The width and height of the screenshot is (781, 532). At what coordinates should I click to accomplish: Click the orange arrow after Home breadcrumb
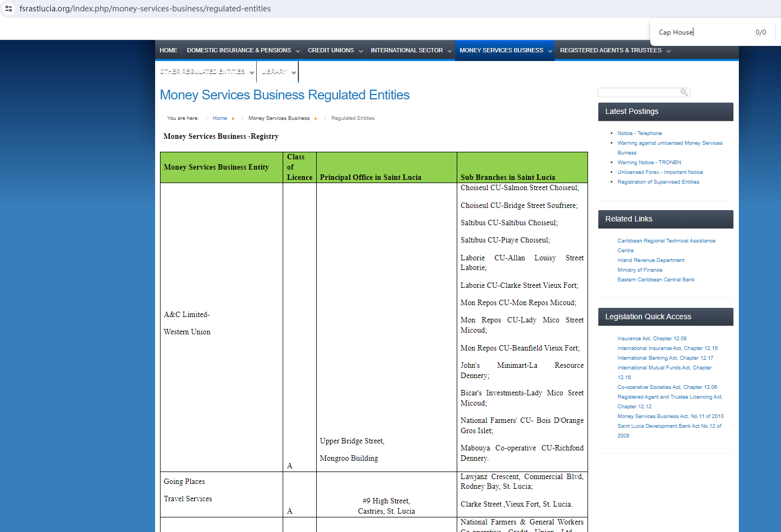(233, 119)
